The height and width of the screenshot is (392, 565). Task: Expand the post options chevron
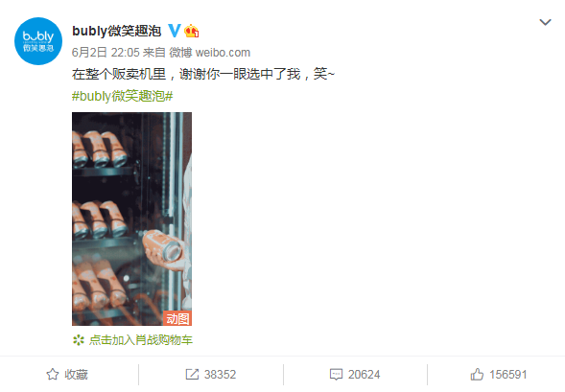(545, 22)
